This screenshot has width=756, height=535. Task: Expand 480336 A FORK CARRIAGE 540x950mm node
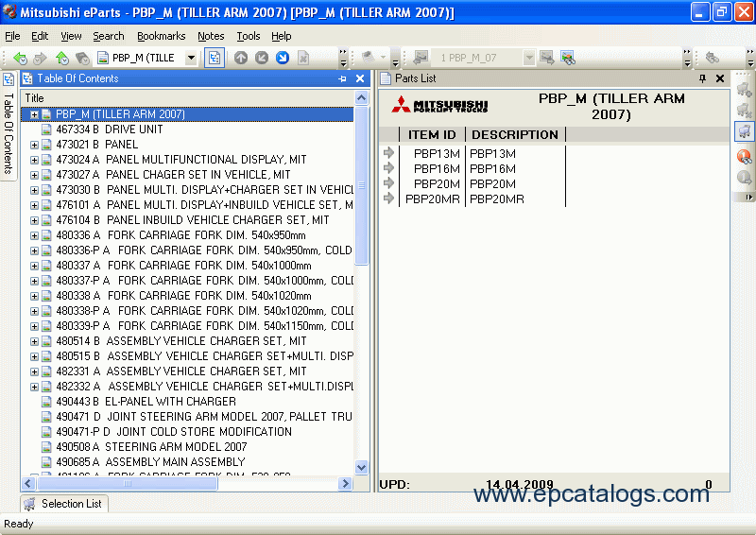pyautogui.click(x=34, y=235)
